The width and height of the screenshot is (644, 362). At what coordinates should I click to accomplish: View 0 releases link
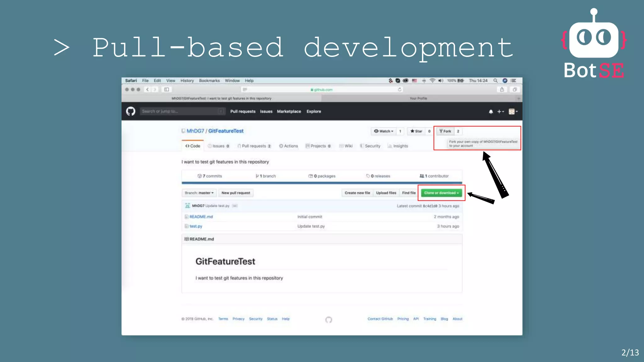tap(378, 176)
